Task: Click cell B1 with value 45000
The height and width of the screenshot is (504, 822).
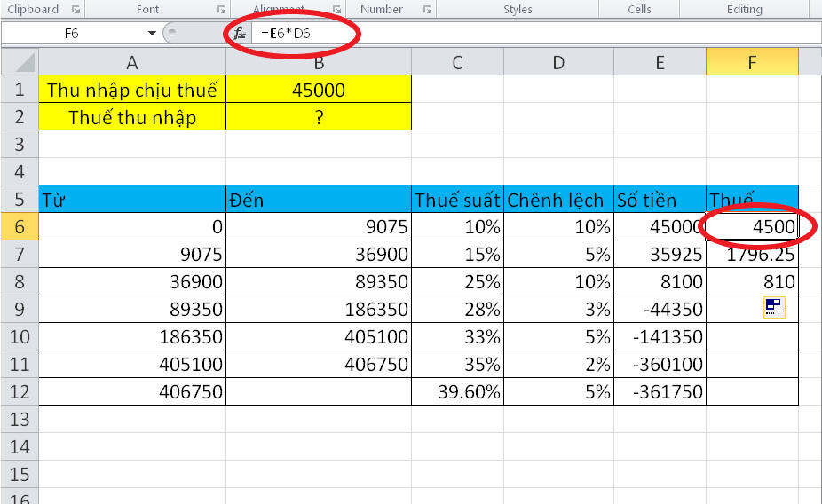Action: (319, 89)
